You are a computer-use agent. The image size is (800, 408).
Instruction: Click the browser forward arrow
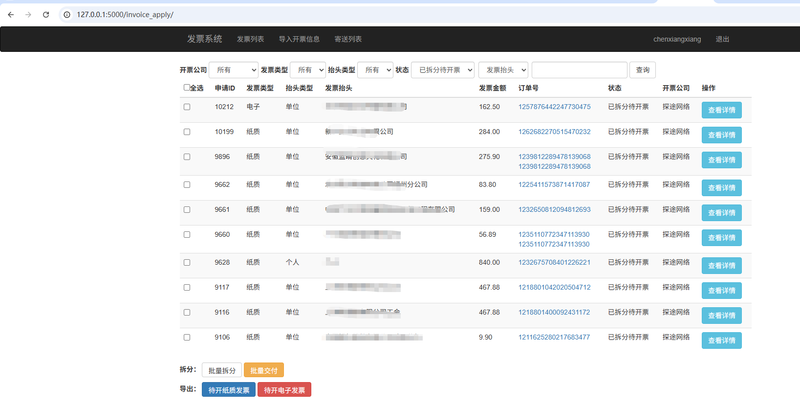pyautogui.click(x=28, y=15)
